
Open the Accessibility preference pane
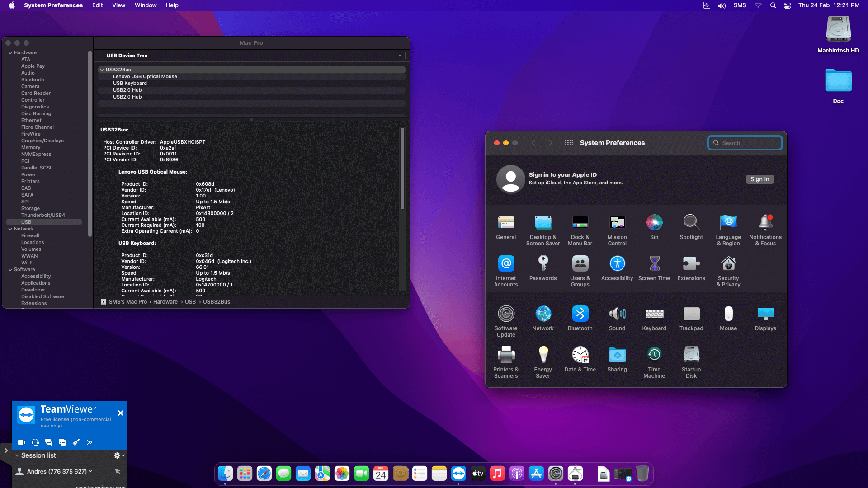[x=617, y=268]
